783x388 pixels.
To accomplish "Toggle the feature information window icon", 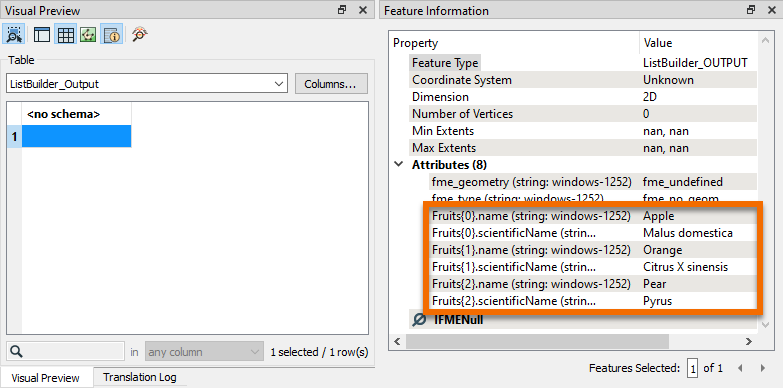I will click(112, 34).
